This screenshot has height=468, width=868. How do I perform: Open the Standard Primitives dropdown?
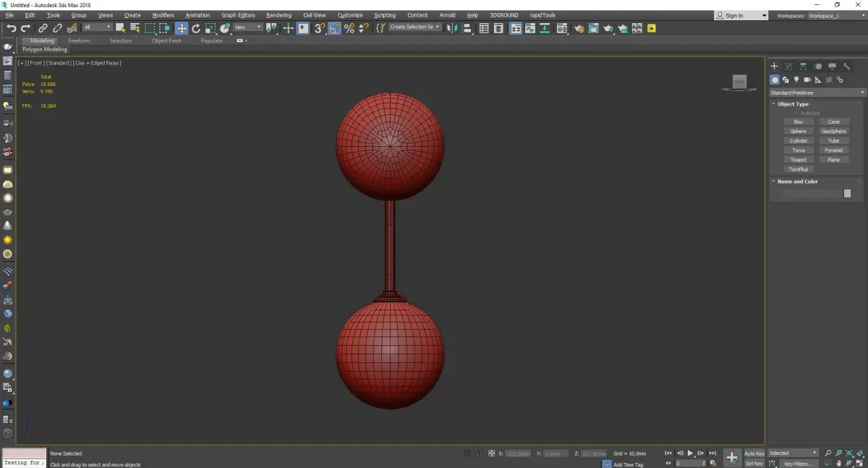818,93
